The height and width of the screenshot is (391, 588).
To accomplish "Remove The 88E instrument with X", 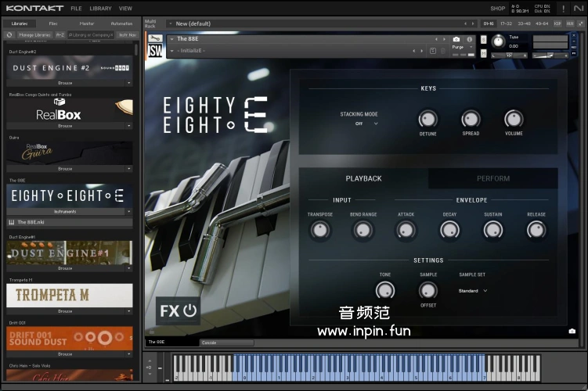I will coord(574,35).
